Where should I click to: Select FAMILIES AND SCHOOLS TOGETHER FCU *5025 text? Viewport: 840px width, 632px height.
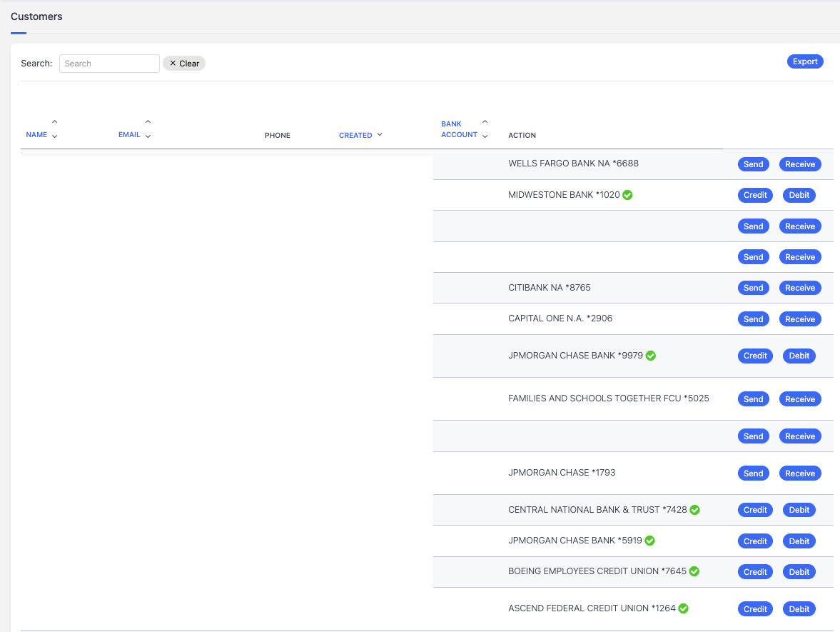(x=609, y=398)
